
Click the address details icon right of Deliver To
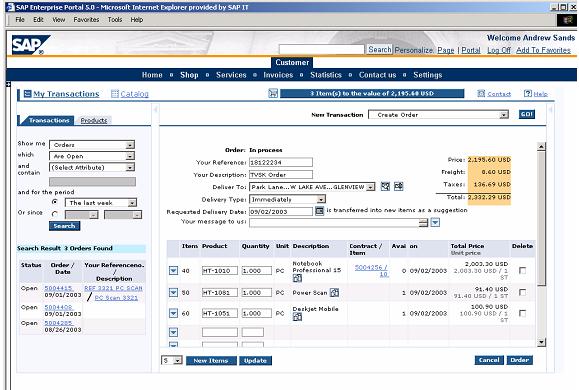[x=398, y=186]
